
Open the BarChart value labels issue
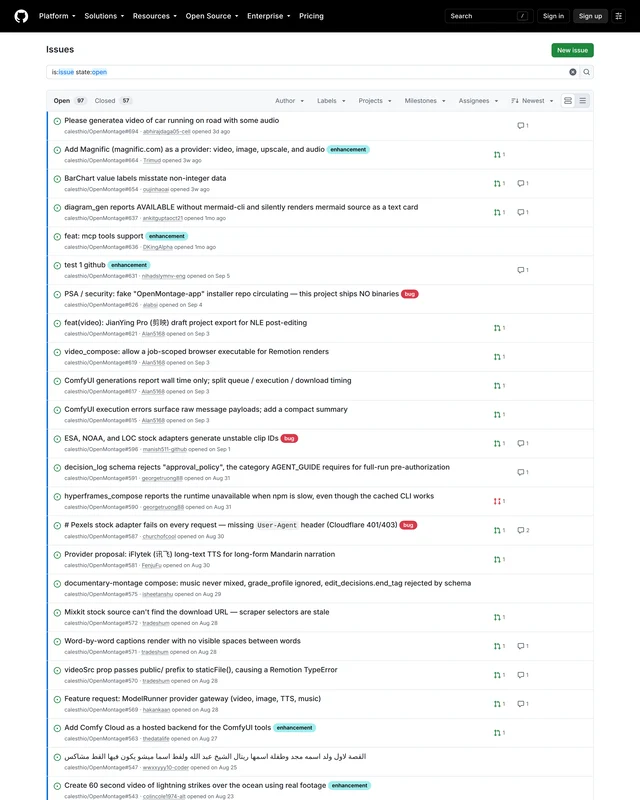145,178
